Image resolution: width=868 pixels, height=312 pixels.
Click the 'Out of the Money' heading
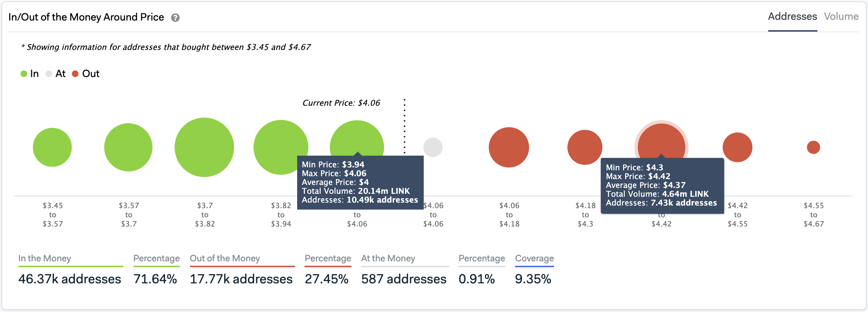pos(225,258)
